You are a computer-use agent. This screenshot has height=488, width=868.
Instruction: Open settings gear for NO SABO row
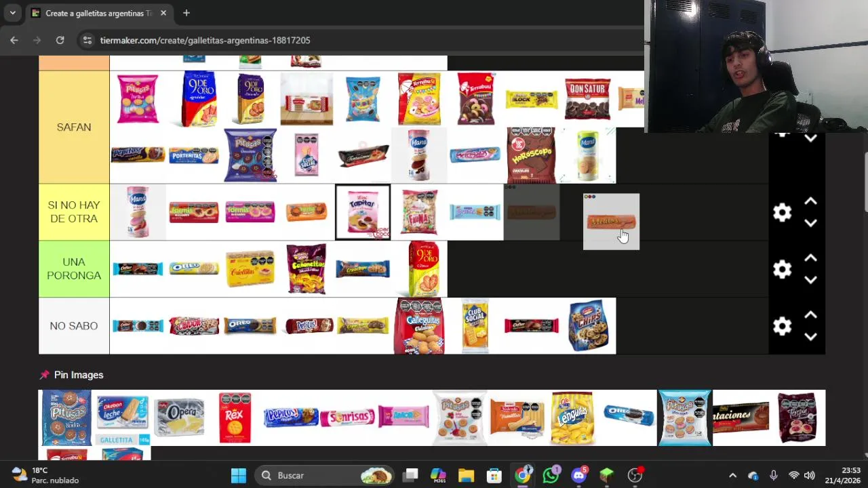[x=782, y=326]
